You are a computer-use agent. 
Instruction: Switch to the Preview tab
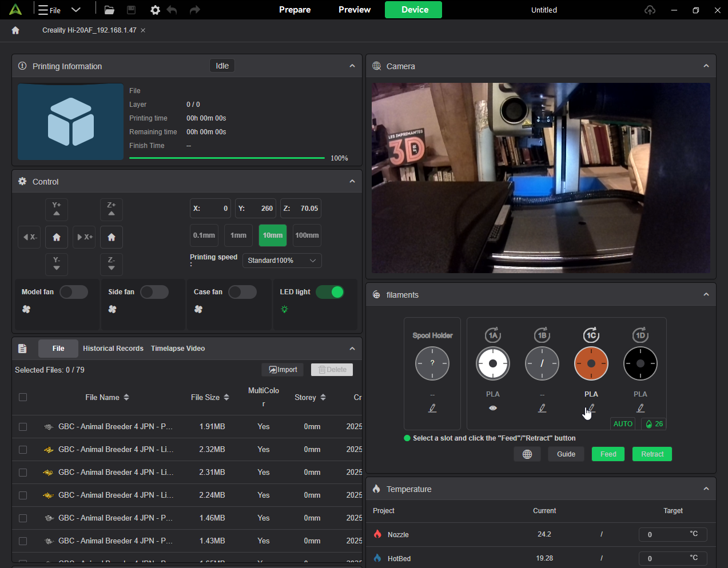355,10
